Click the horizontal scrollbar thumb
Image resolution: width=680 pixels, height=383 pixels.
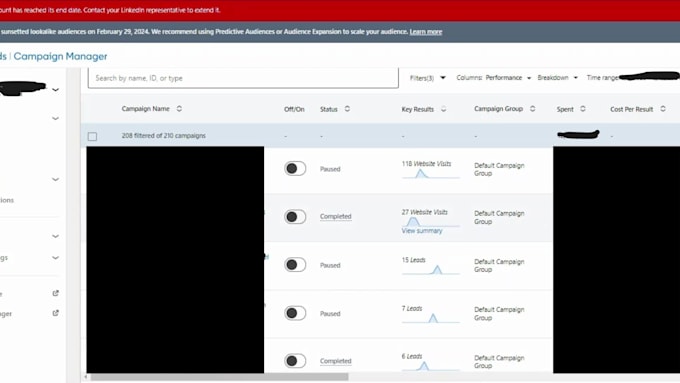click(x=219, y=377)
